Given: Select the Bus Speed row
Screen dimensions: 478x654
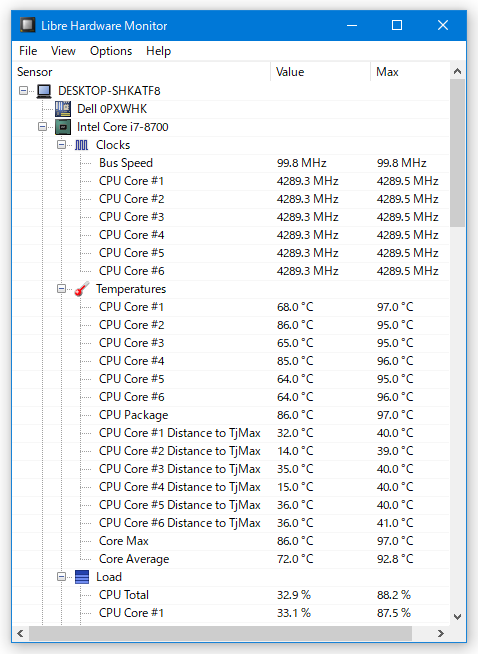Looking at the screenshot, I should (x=231, y=163).
